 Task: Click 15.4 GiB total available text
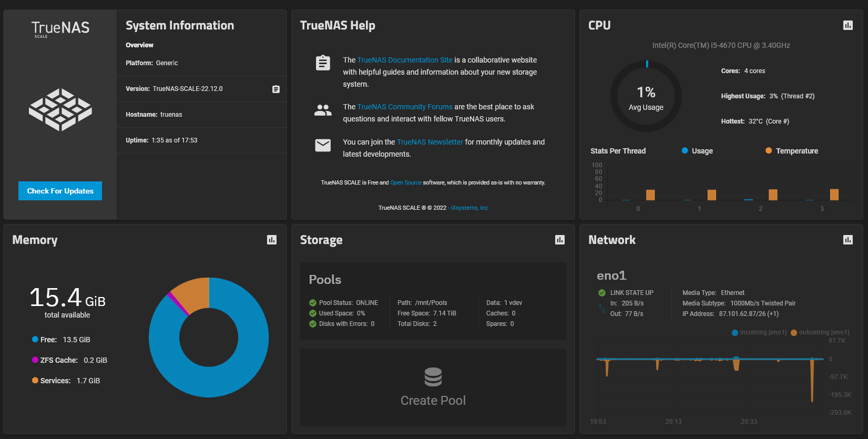coord(67,302)
